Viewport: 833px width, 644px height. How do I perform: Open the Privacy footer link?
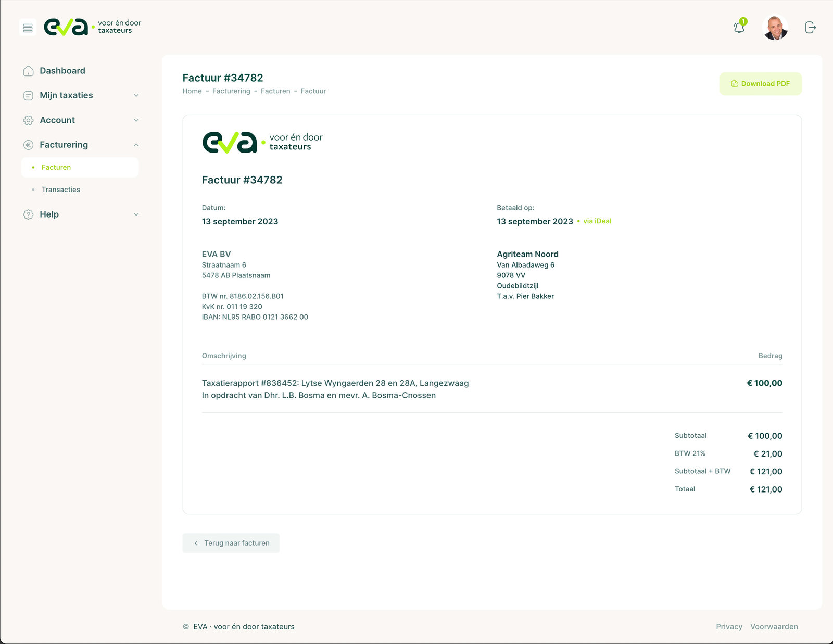coord(729,627)
